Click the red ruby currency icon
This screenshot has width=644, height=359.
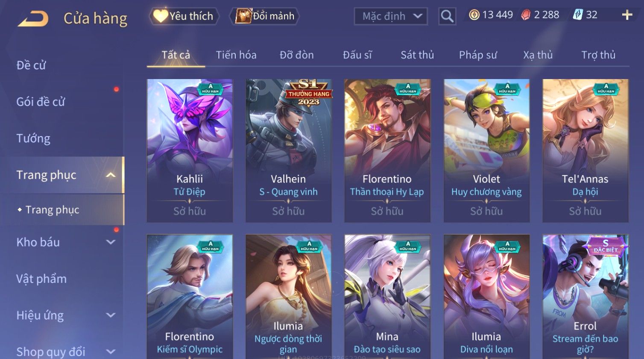point(526,15)
